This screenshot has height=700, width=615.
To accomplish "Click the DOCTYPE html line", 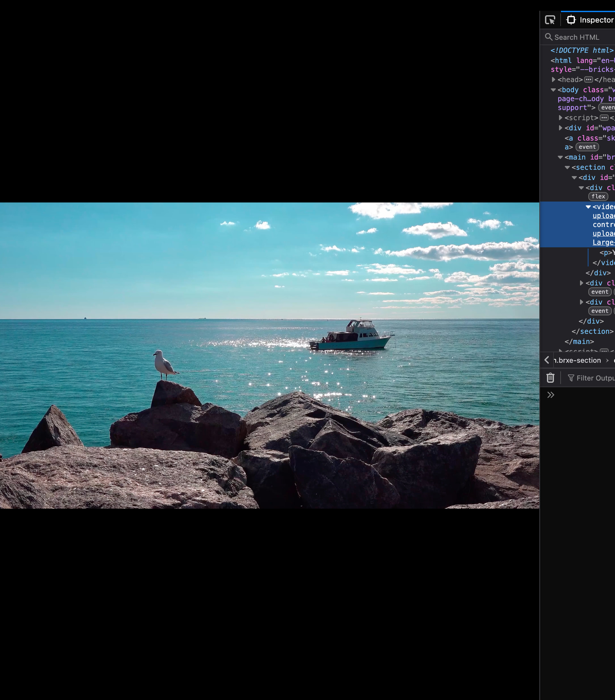I will pyautogui.click(x=581, y=50).
